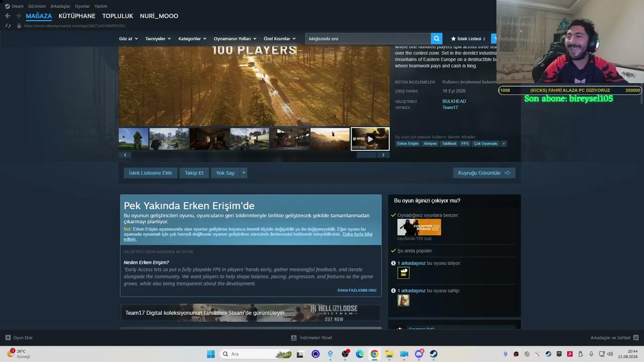Screen dimensions: 644x362
Task: Click the magnifier search button in the store
Action: tap(436, 39)
